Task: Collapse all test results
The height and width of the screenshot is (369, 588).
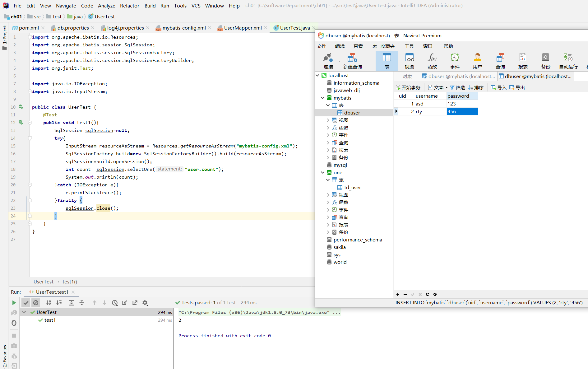Action: click(x=82, y=303)
